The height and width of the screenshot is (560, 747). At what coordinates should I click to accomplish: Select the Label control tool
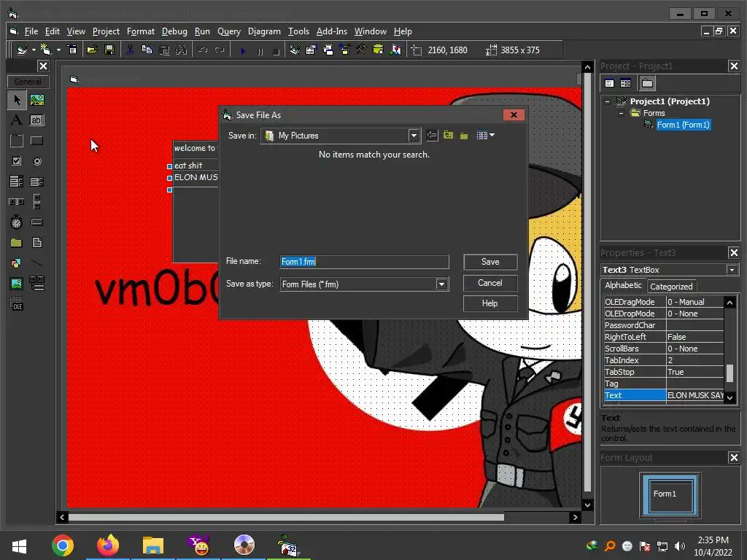[x=17, y=120]
